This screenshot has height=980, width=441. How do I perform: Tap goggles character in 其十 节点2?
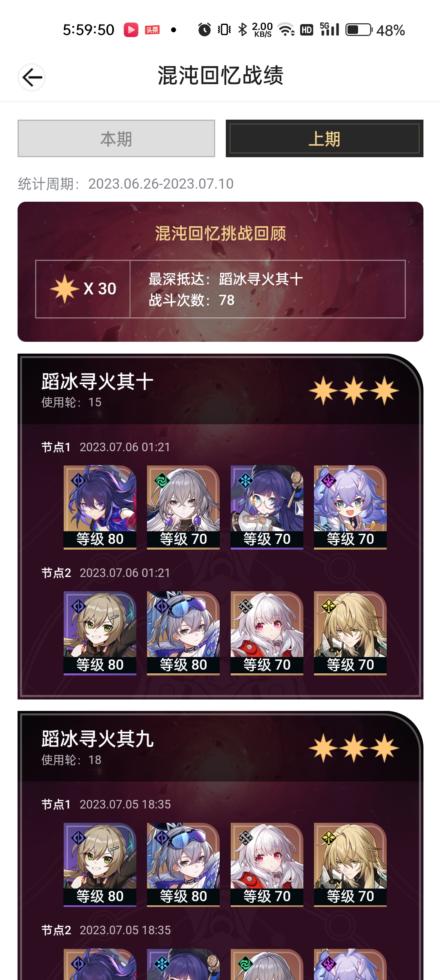coord(183,633)
